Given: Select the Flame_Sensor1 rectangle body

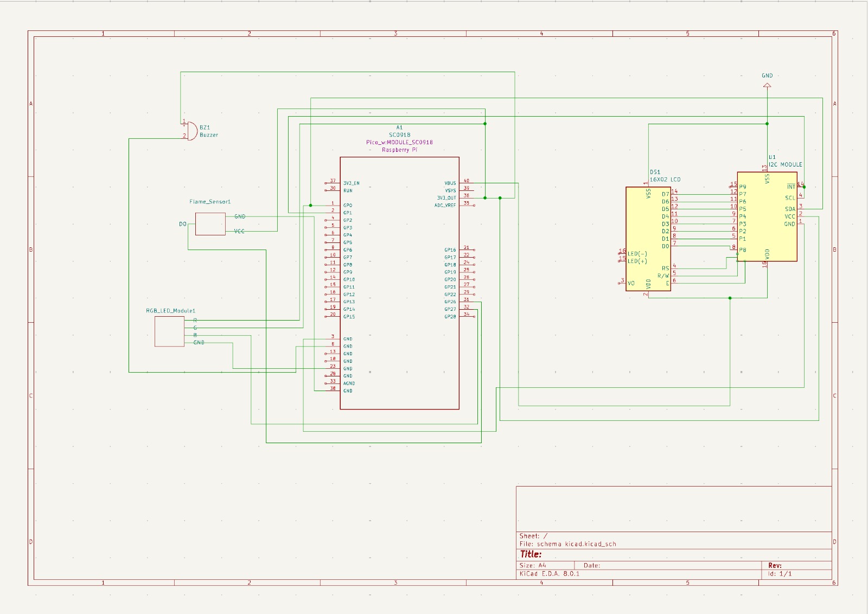Looking at the screenshot, I should tap(210, 224).
